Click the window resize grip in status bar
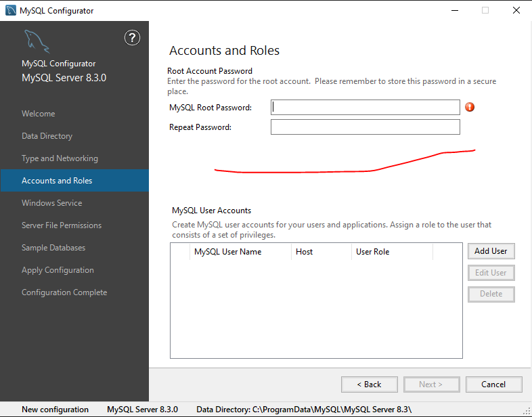 (x=528, y=412)
